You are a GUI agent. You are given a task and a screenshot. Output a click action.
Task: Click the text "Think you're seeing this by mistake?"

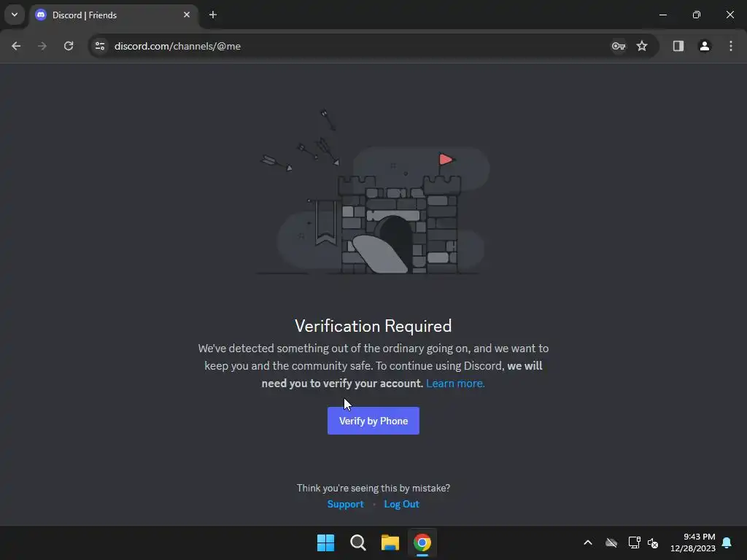pyautogui.click(x=373, y=488)
